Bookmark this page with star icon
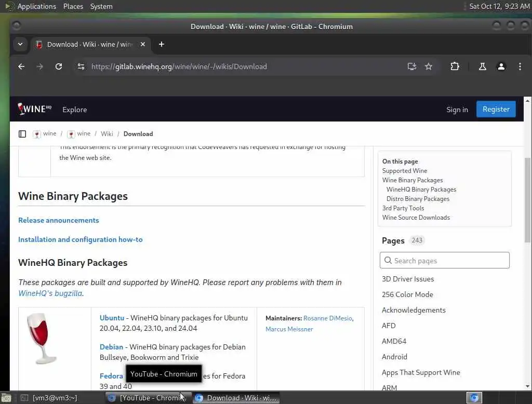Screen dimensions: 532x404 coord(429,66)
